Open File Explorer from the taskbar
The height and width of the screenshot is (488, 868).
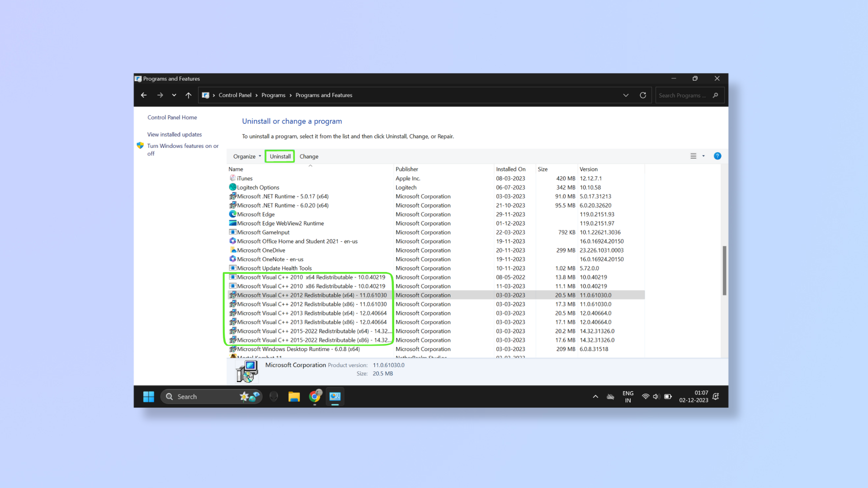[294, 397]
